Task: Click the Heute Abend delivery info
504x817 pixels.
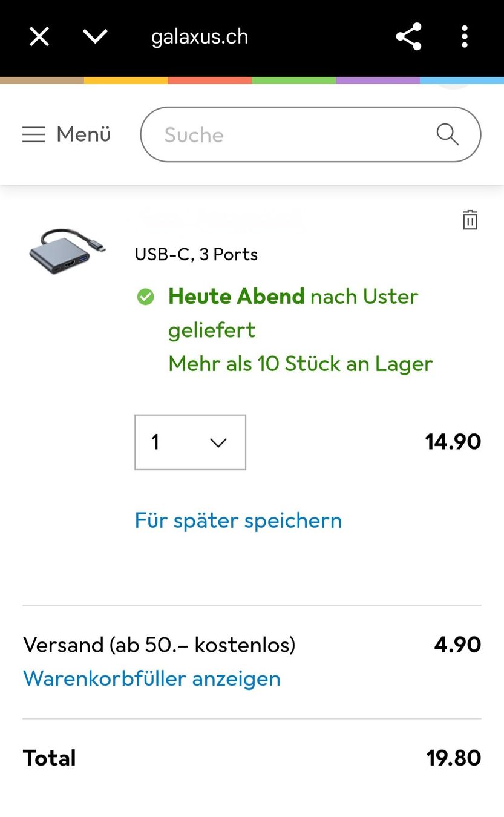Action: pos(293,297)
